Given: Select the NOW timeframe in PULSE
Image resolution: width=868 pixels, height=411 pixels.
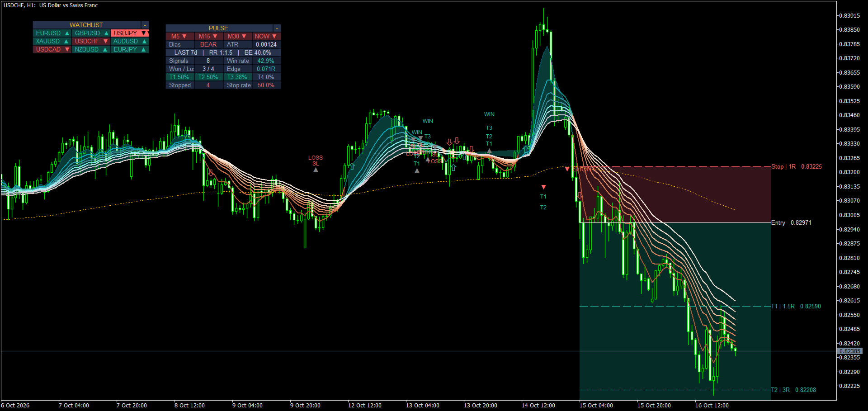Looking at the screenshot, I should coord(266,36).
